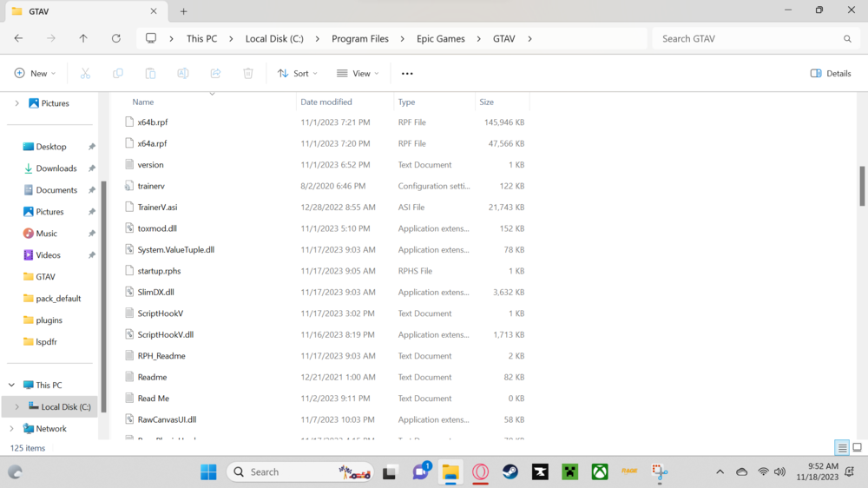Open the See more ellipsis menu
The width and height of the screenshot is (868, 488).
(x=407, y=73)
